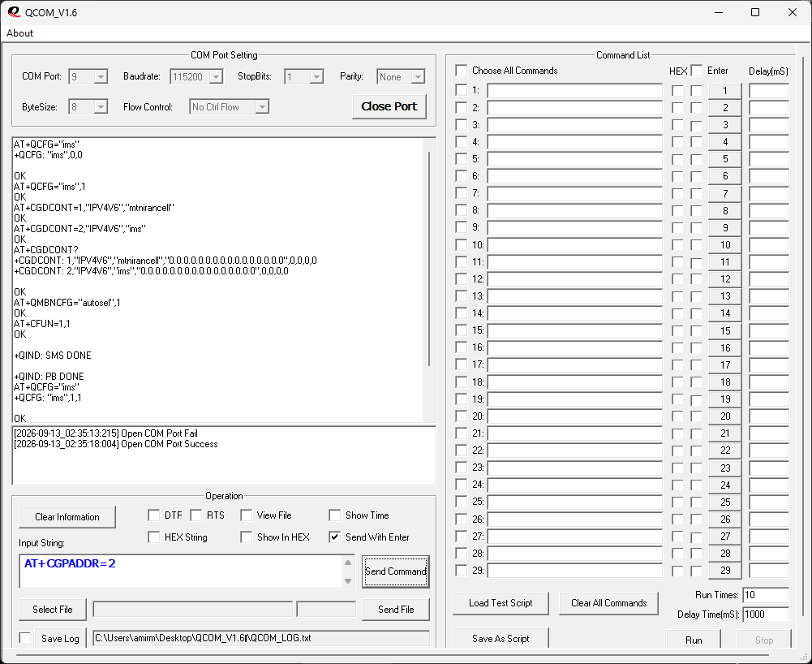The height and width of the screenshot is (664, 812).
Task: Click numbered send button 5
Action: 725,159
